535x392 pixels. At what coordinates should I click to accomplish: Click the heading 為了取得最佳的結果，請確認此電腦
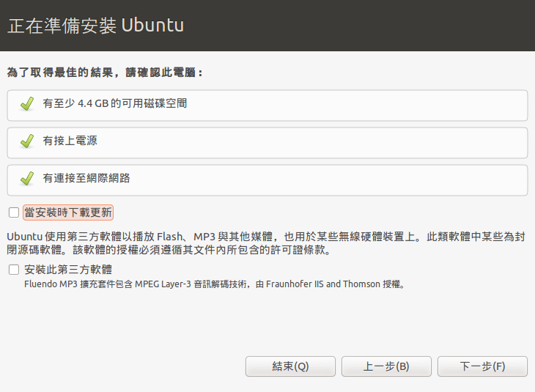(105, 73)
